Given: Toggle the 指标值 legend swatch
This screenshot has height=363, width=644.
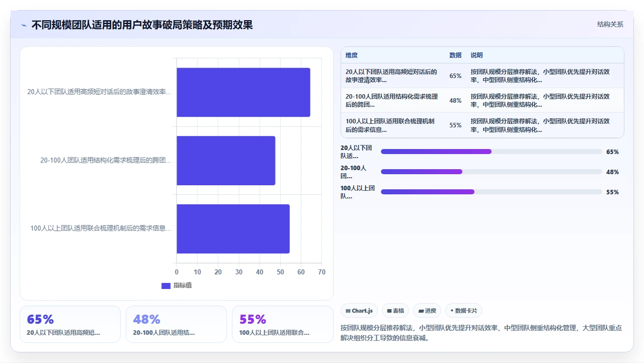Looking at the screenshot, I should [166, 285].
